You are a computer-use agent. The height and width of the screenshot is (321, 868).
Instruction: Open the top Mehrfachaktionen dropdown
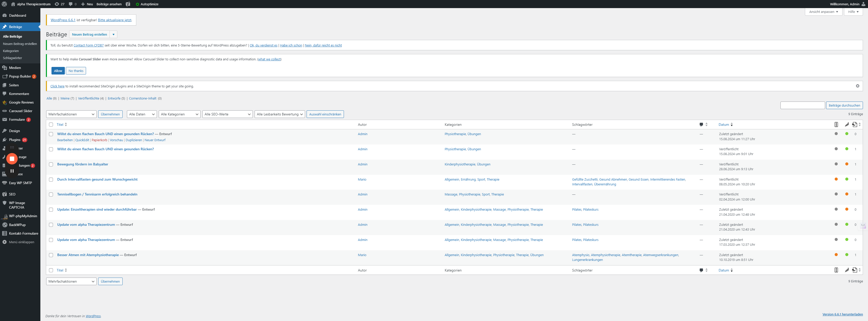[71, 114]
